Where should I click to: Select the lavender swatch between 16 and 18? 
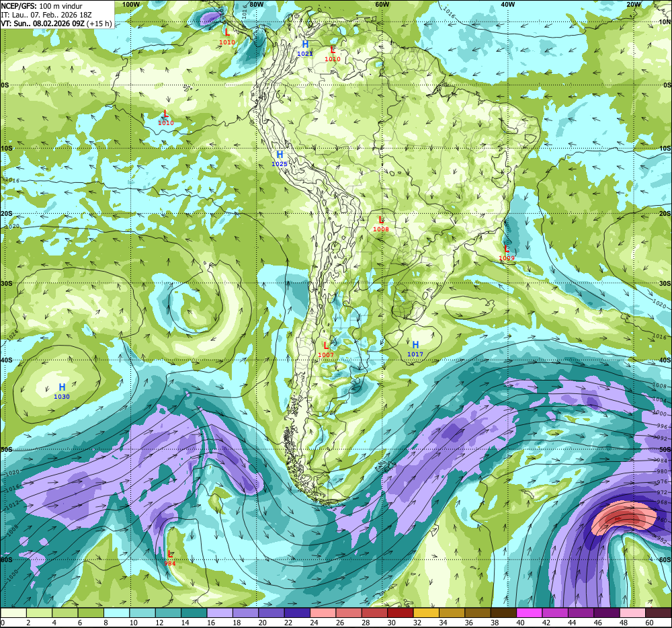pyautogui.click(x=220, y=613)
